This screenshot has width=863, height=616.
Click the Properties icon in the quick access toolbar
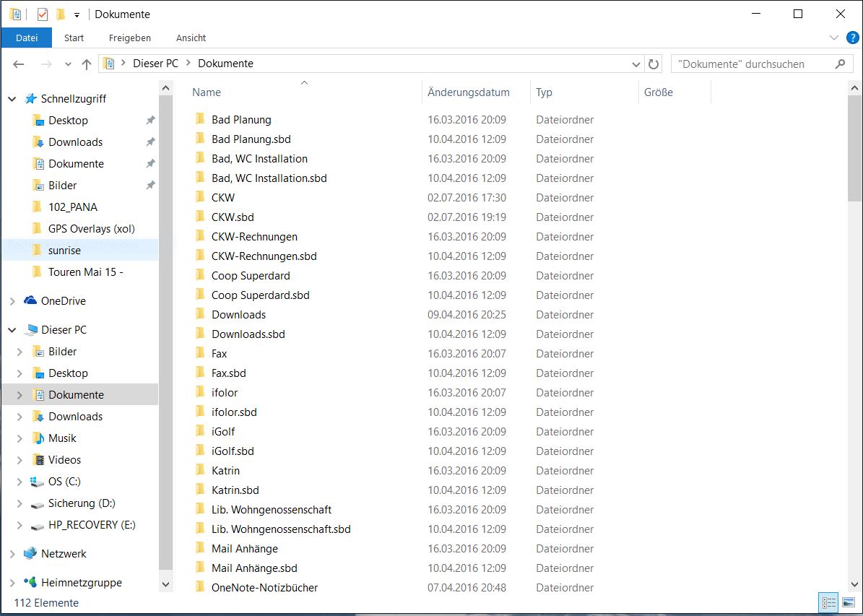click(43, 14)
